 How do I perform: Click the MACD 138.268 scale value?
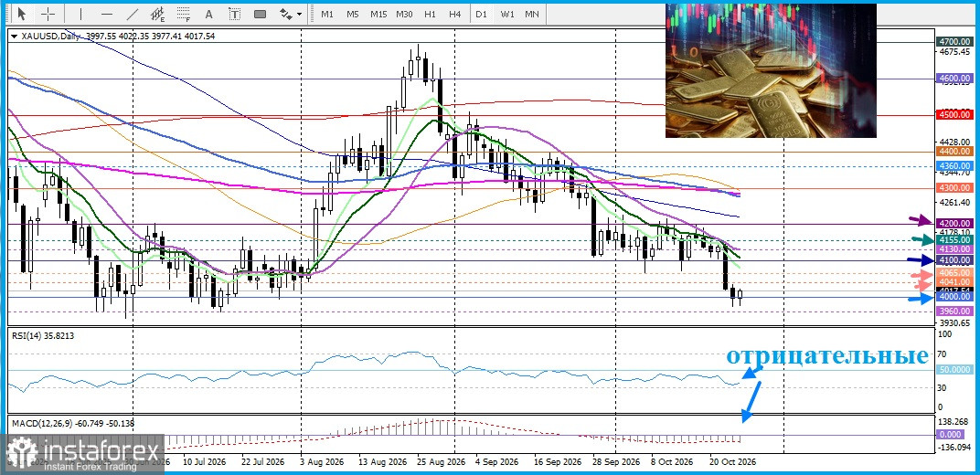point(953,423)
